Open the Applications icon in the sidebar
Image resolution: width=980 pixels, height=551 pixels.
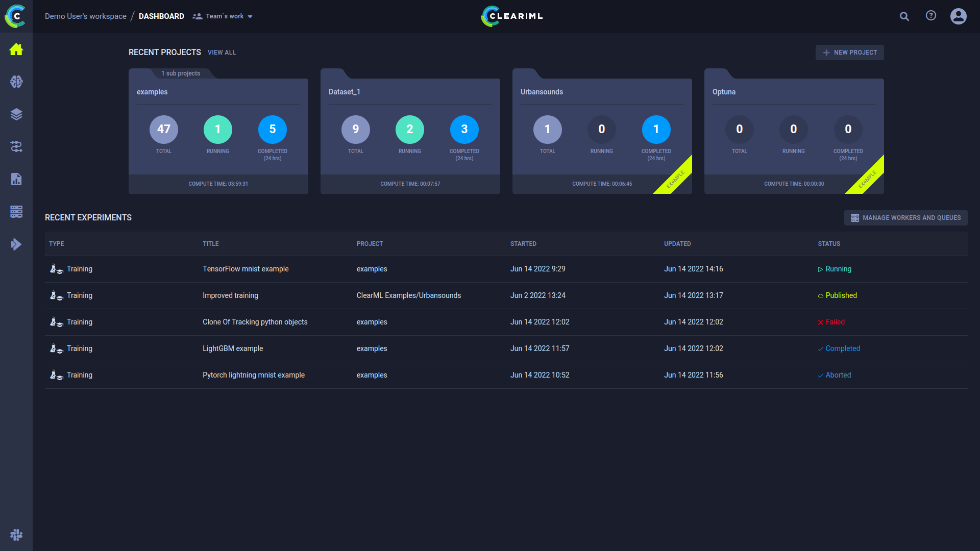click(16, 244)
